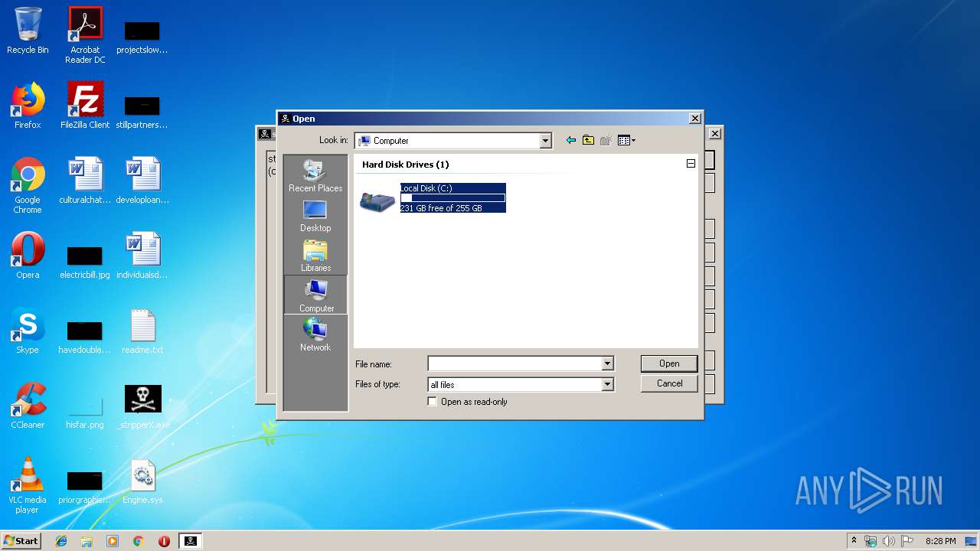
Task: Select the stillpartners desktop file
Action: (x=142, y=112)
